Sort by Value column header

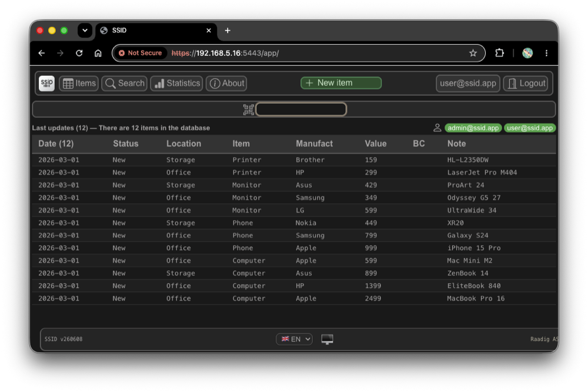[375, 144]
